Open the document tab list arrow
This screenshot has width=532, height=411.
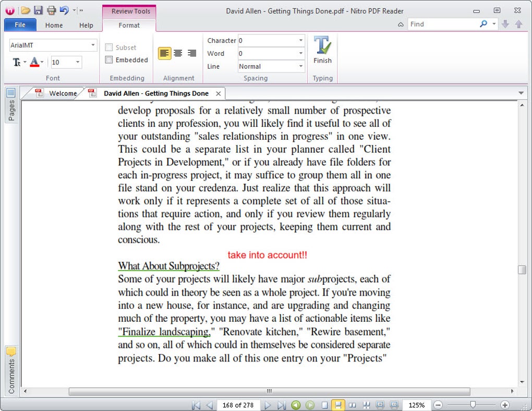521,93
